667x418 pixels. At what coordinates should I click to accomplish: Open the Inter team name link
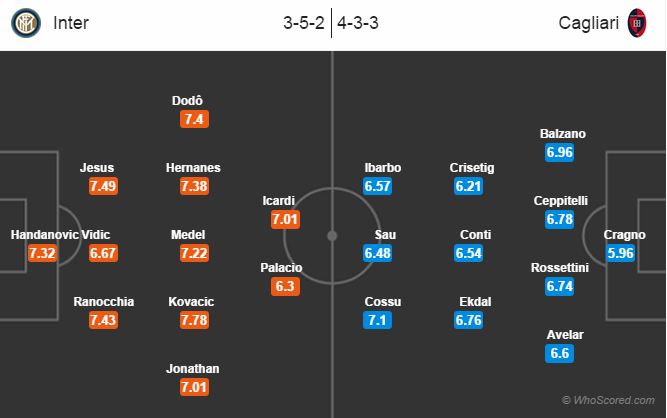[71, 23]
